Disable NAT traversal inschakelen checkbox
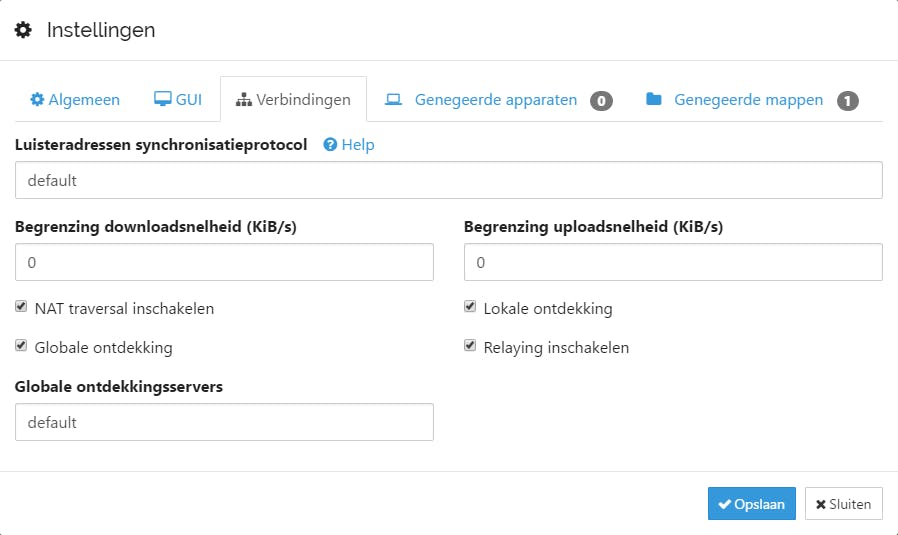This screenshot has width=898, height=535. [21, 307]
